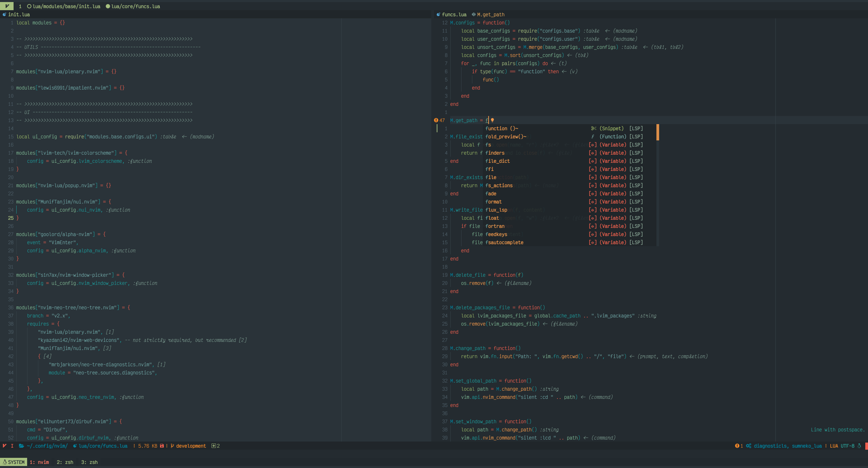Click the diagnosticls, sumneko_lua LSP label
Screen dimensions: 868x468
pos(788,446)
